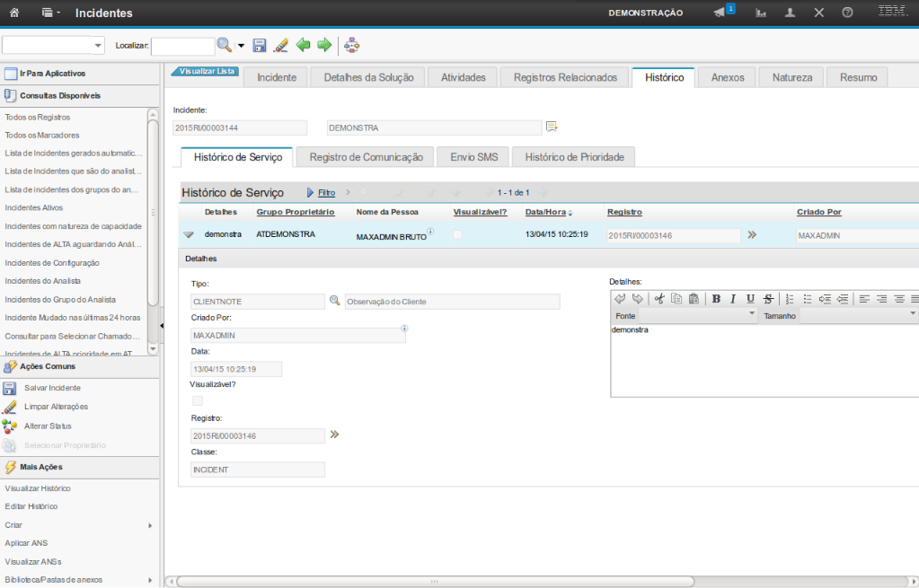Click the Save Incident disk icon in the toolbar

coord(260,45)
